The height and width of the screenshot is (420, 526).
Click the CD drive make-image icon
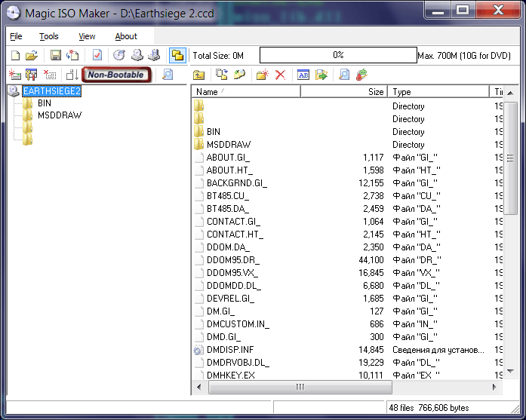[137, 55]
